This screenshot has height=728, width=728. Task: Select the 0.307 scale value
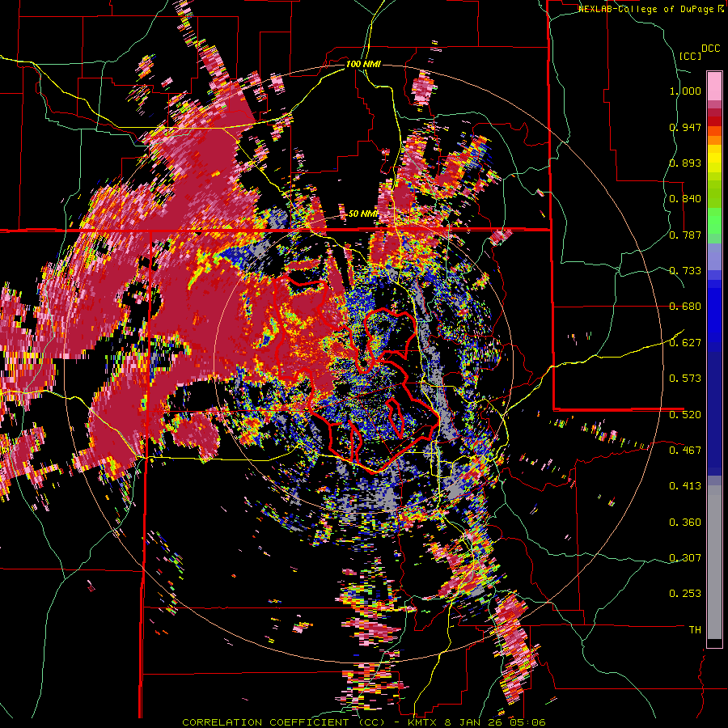pos(685,558)
